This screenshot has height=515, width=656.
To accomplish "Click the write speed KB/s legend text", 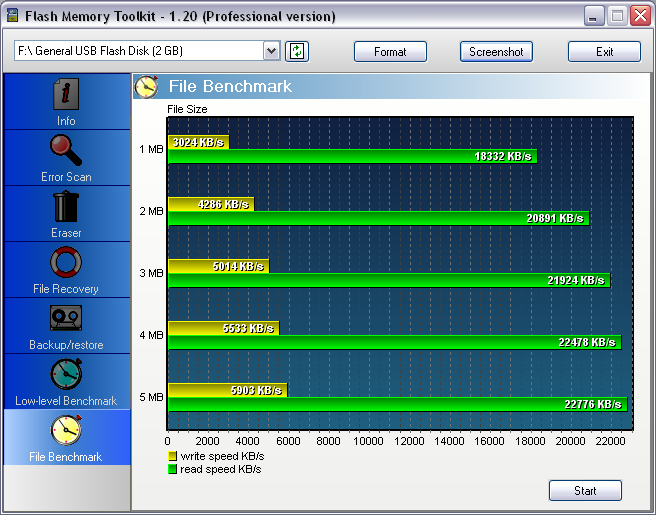I will [222, 456].
